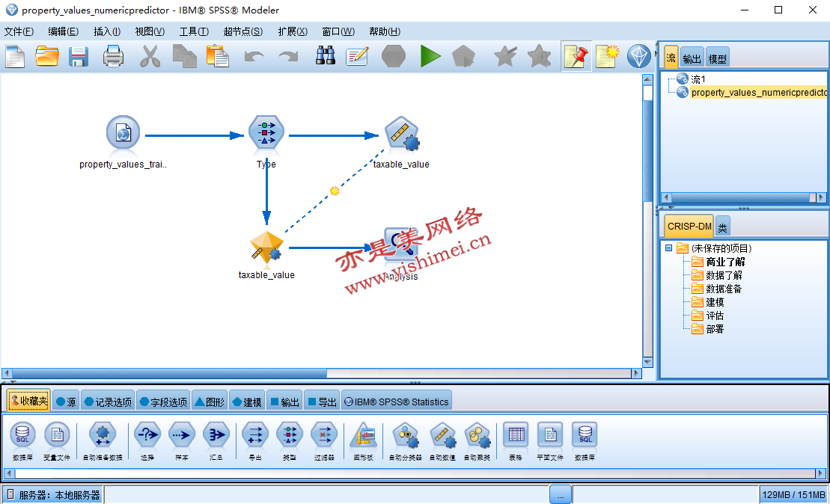
Task: Choose the 过滤器 node in the palette
Action: pyautogui.click(x=324, y=440)
